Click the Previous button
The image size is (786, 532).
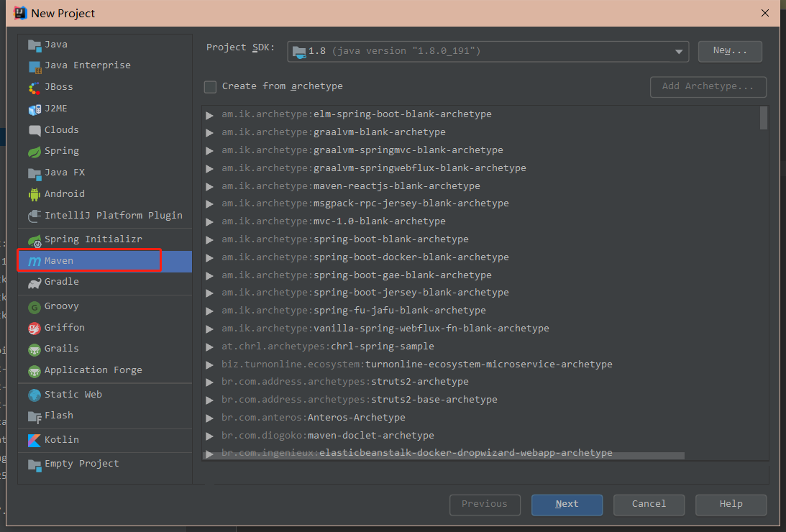pos(485,505)
